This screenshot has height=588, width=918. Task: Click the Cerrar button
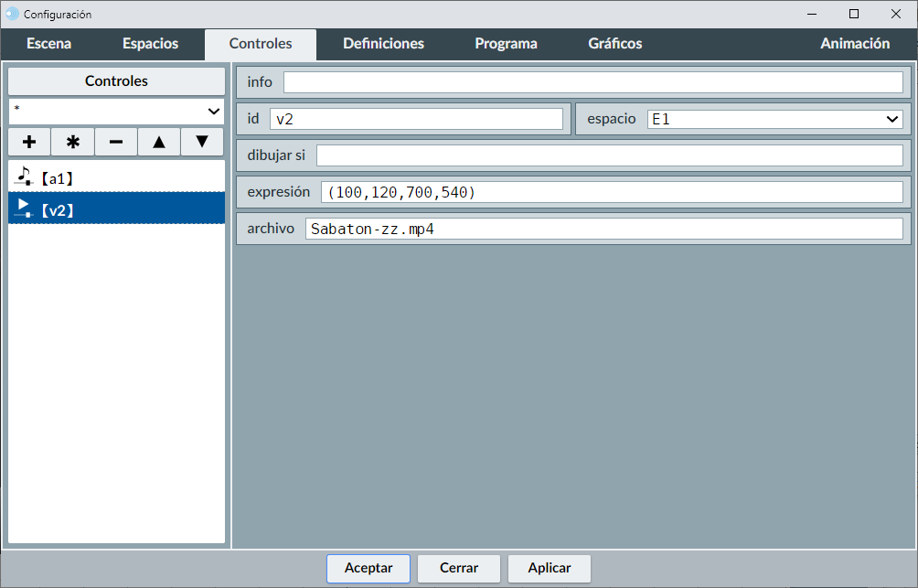coord(458,568)
